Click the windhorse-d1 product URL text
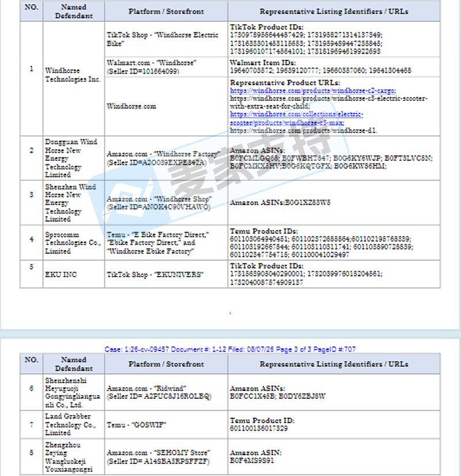The height and width of the screenshot is (476, 461). point(303,131)
